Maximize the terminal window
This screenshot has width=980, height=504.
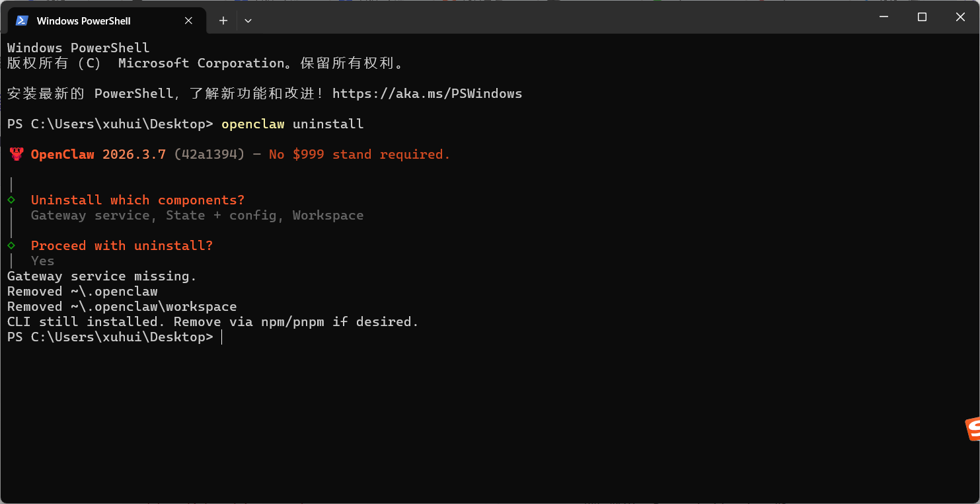922,17
